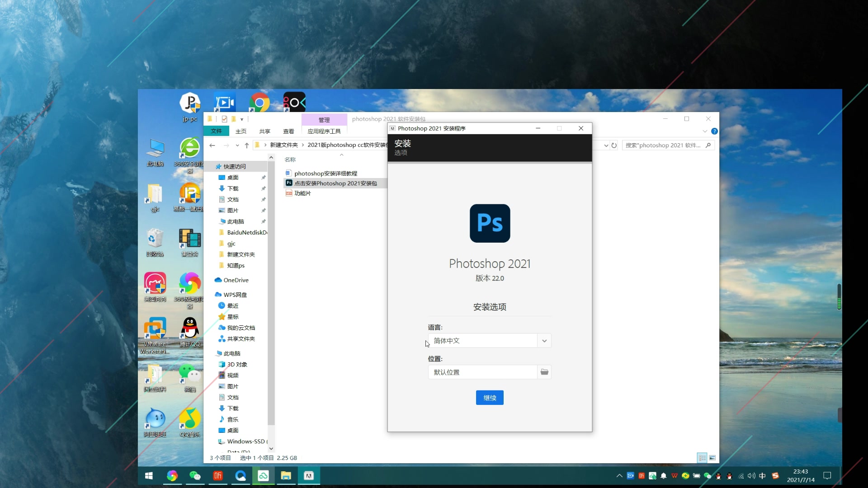The height and width of the screenshot is (488, 868).
Task: Unpin 下载 from Quick Access
Action: tap(264, 188)
